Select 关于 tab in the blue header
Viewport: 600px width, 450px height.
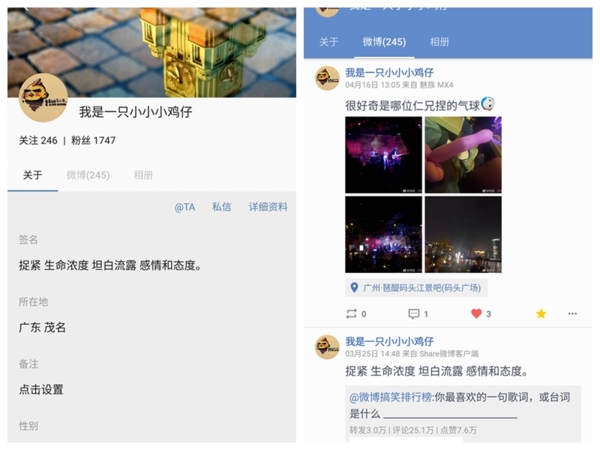click(x=329, y=42)
